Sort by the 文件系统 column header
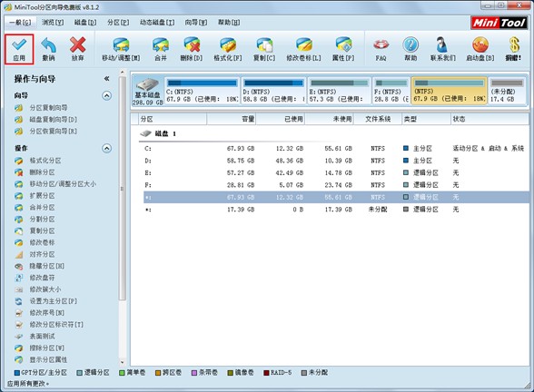 378,119
